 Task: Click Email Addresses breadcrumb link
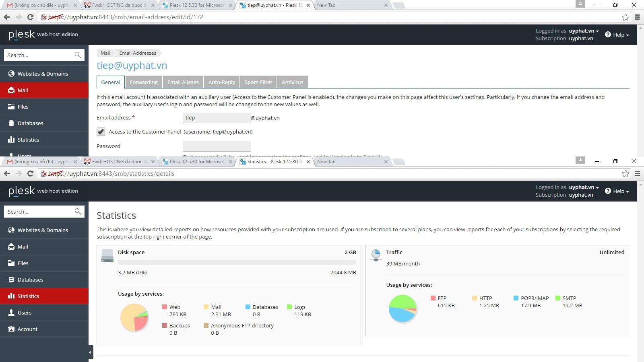tap(138, 53)
